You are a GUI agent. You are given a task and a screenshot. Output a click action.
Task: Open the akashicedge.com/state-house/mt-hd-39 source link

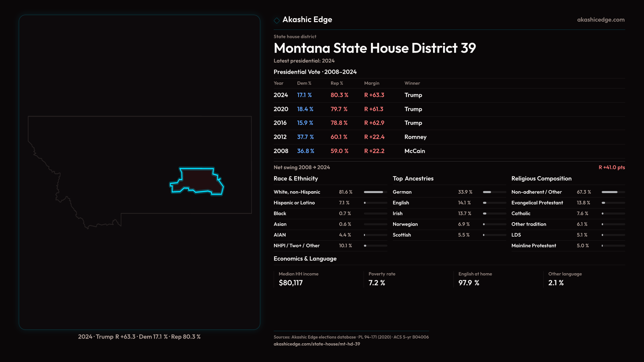(317, 344)
